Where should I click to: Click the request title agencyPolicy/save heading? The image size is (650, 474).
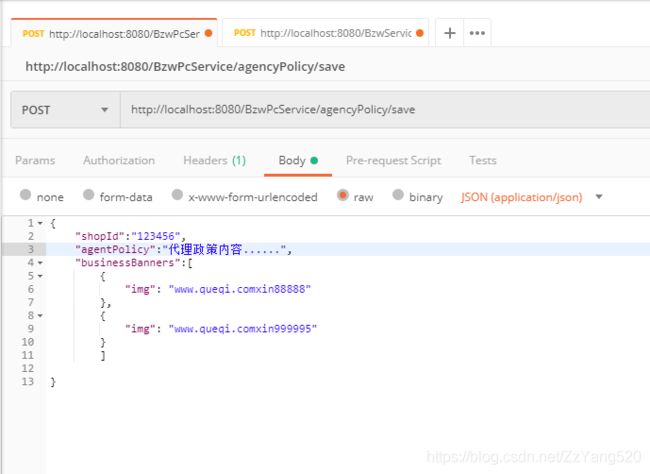(185, 67)
